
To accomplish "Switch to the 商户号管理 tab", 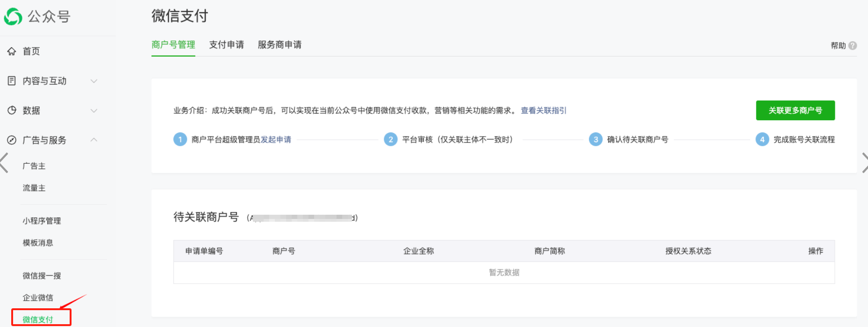I will pyautogui.click(x=173, y=44).
